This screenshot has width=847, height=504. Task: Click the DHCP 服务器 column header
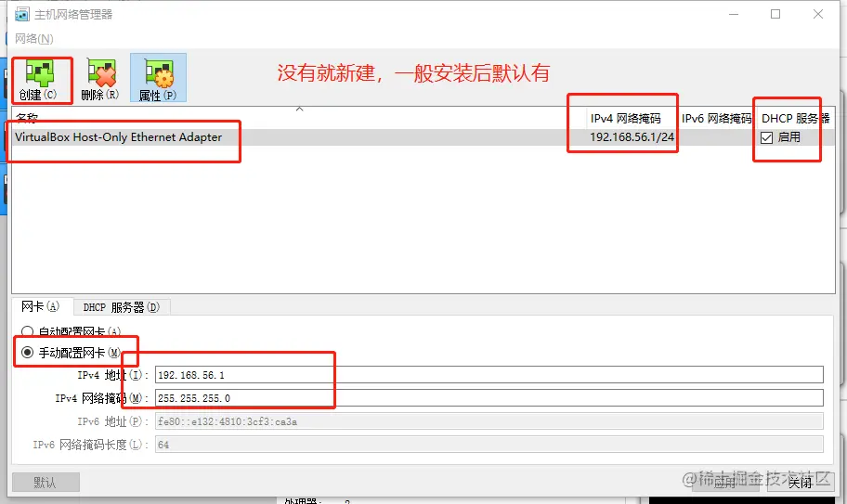[x=795, y=118]
